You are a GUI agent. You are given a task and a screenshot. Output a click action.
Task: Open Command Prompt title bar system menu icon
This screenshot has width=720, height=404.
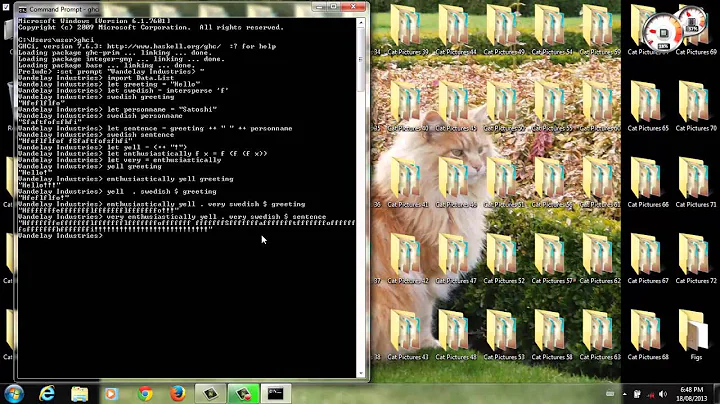[x=22, y=9]
